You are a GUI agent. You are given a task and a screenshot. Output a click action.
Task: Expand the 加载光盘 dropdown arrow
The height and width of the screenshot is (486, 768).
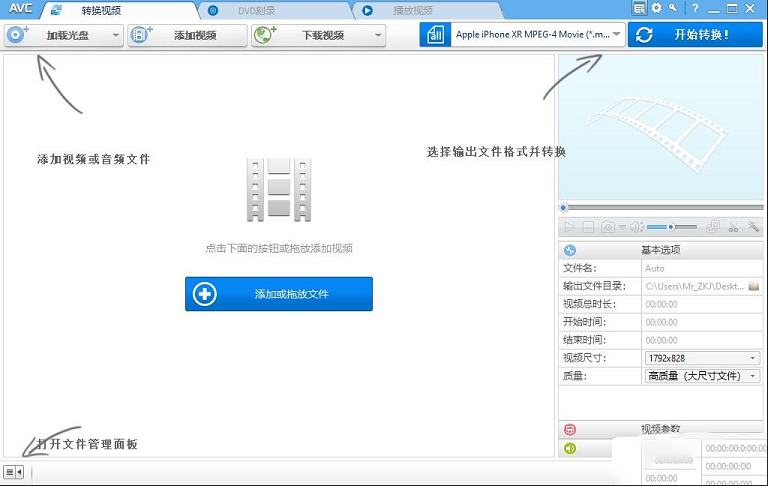116,35
